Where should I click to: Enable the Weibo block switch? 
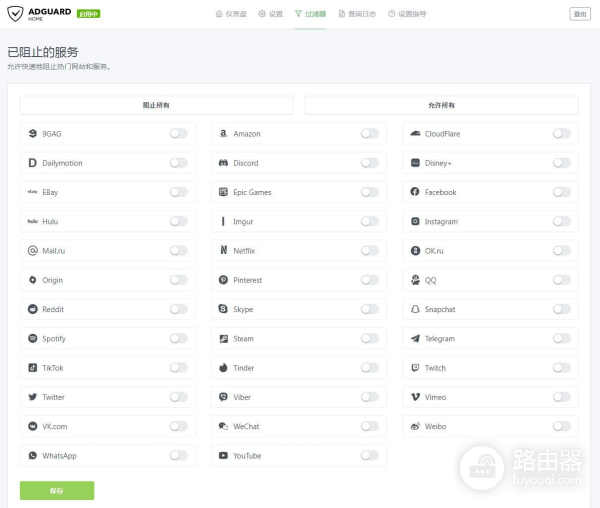tap(562, 426)
